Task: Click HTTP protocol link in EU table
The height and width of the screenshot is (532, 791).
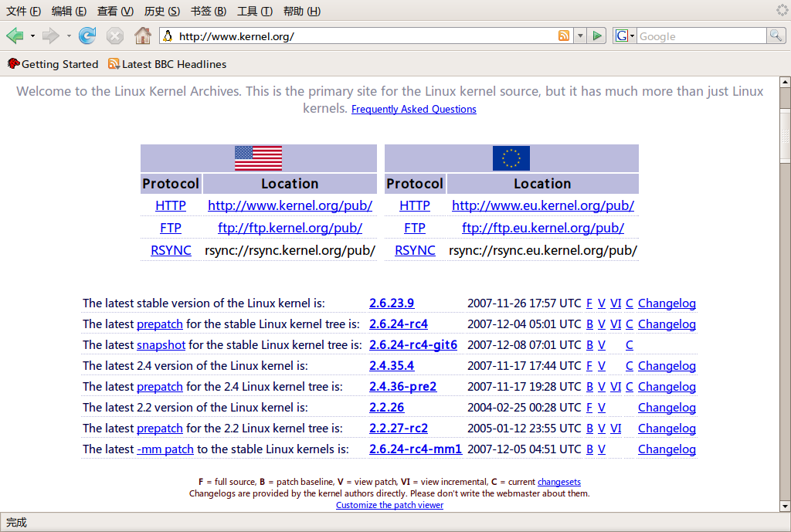Action: (x=415, y=205)
